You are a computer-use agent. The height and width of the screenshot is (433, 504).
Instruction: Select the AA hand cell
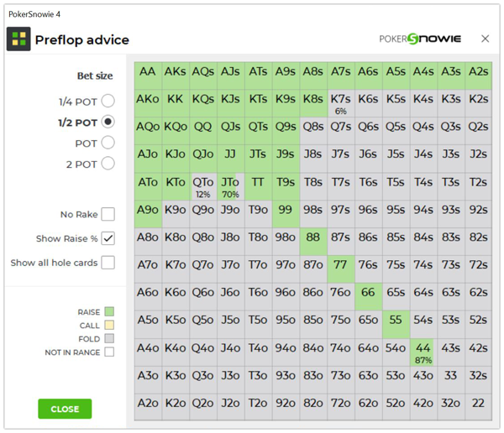tap(148, 73)
